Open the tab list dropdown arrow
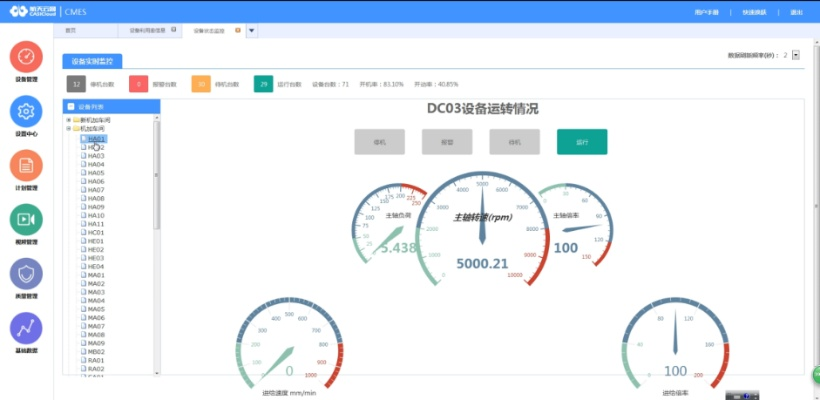 pos(252,30)
